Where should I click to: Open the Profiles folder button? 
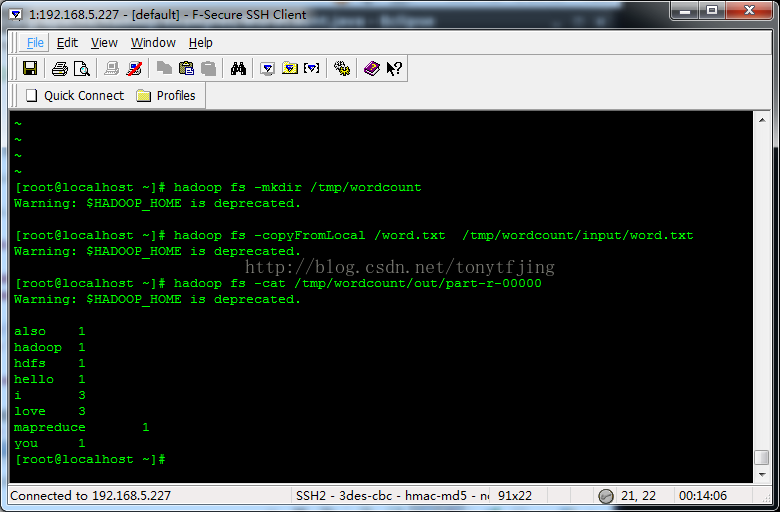[166, 96]
